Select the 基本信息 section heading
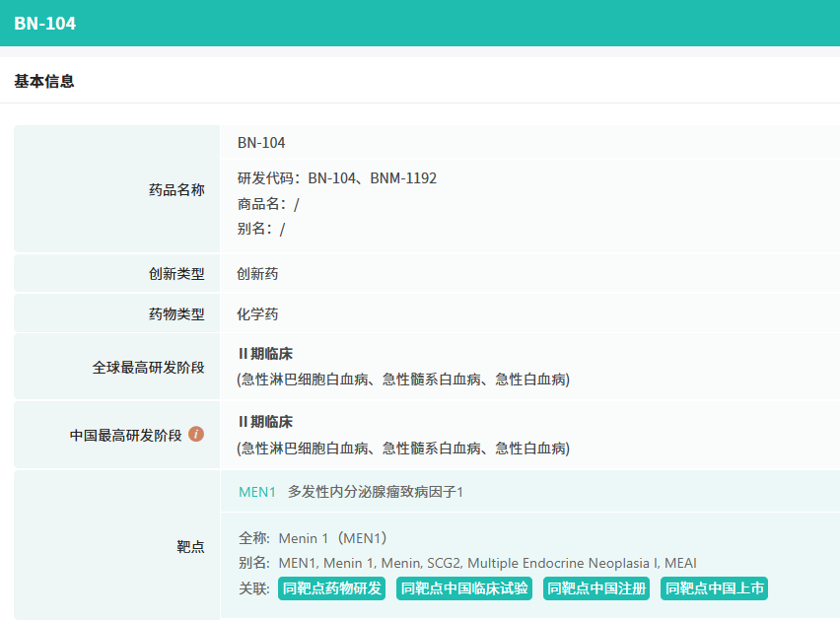Image resolution: width=840 pixels, height=621 pixels. tap(44, 81)
